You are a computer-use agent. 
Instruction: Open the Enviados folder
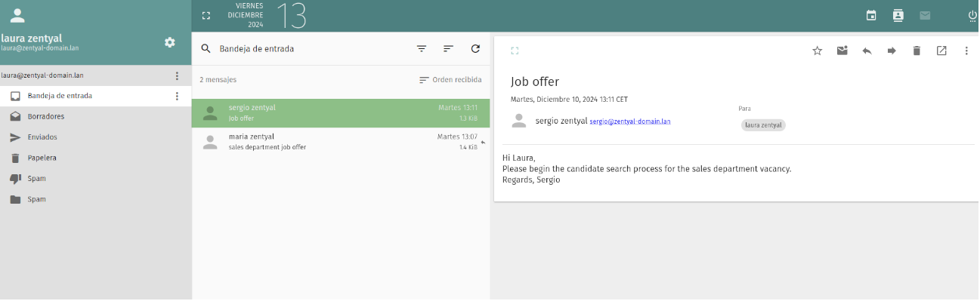[x=95, y=137]
